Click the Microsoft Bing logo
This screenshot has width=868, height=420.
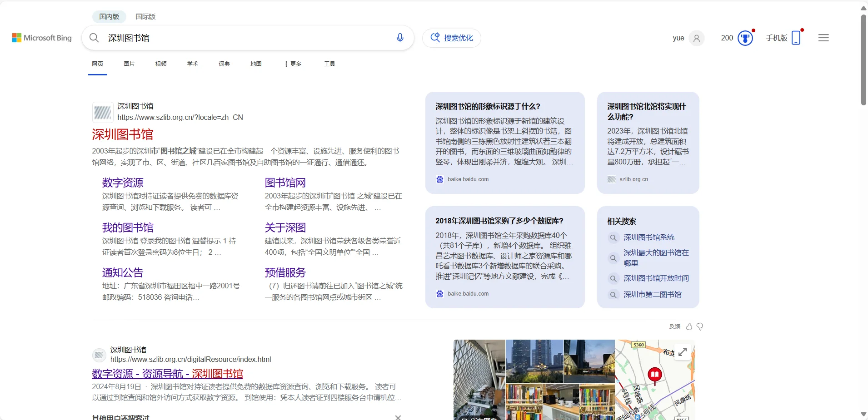click(42, 38)
